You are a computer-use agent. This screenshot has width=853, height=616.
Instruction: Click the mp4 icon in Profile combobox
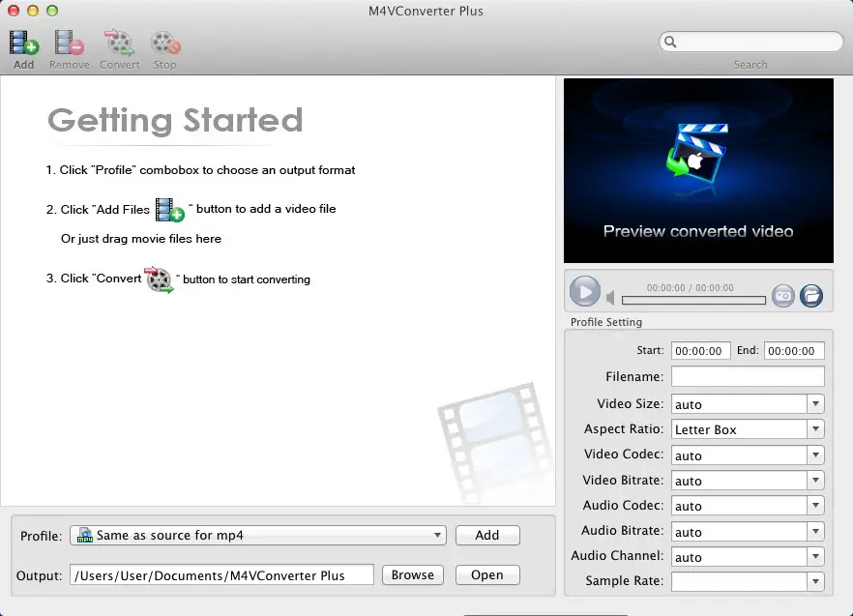click(x=85, y=536)
